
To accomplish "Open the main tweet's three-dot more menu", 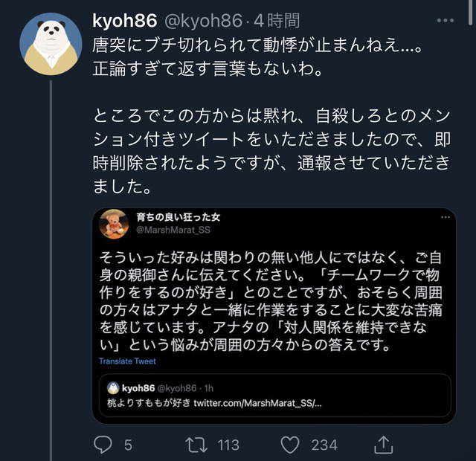I will pos(446,20).
